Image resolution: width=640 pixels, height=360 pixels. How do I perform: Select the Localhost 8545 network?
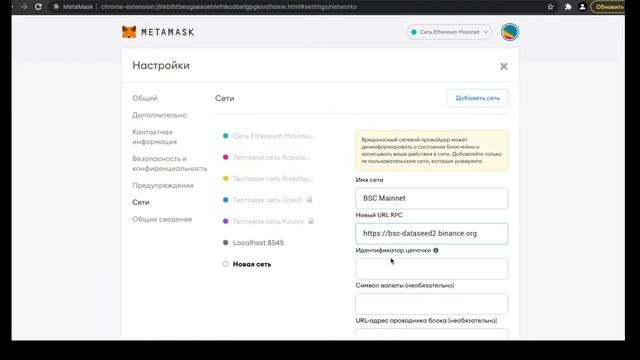(x=254, y=242)
